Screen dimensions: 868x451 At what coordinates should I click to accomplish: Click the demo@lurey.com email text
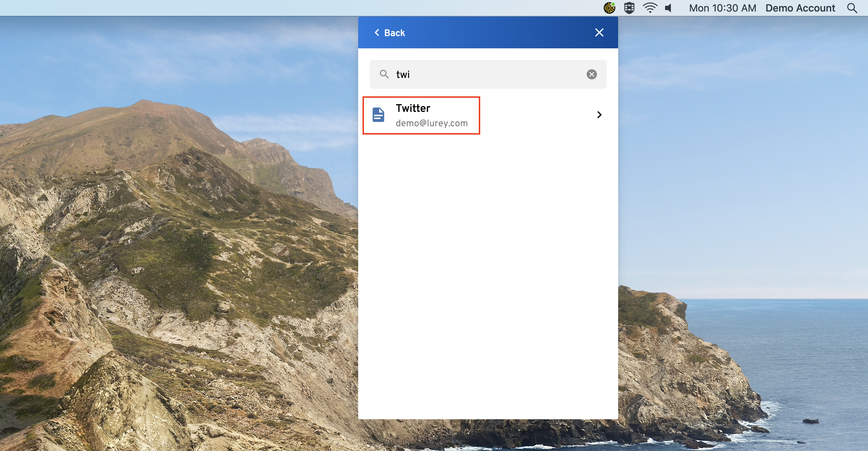click(431, 123)
